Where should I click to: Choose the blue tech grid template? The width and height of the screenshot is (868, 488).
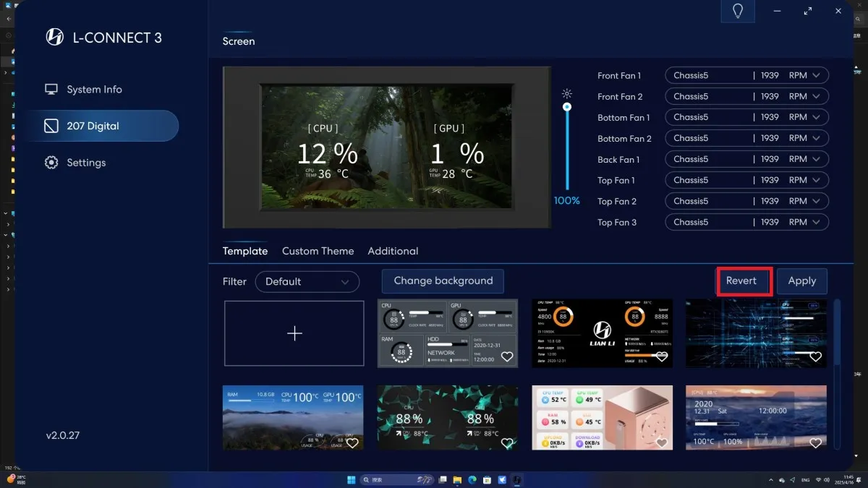coord(756,333)
